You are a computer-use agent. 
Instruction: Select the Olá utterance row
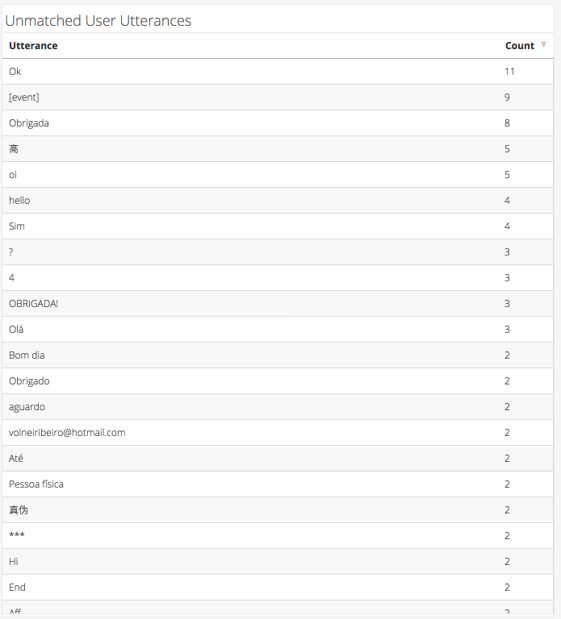(278, 329)
